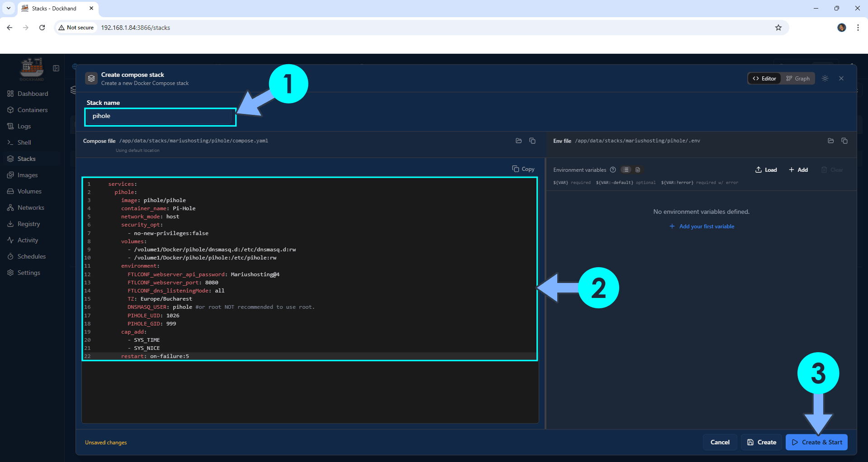Browse for compose file location

pos(519,141)
